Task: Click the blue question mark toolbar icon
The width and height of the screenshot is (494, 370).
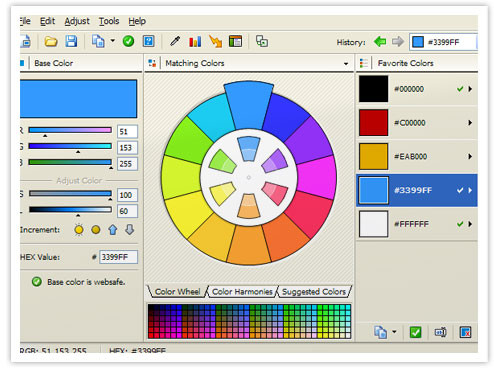Action: 148,41
